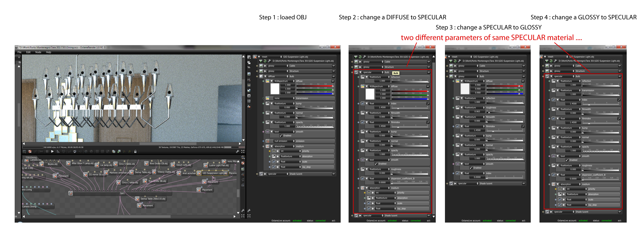Click the diffuse red value field 1.000
The image size is (644, 235).
pos(288,85)
